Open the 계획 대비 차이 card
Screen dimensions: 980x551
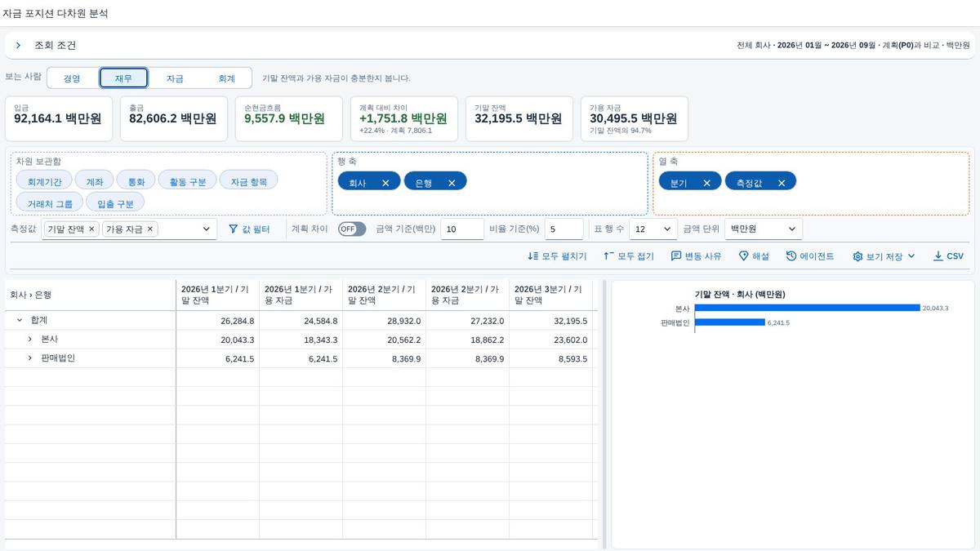pos(403,118)
